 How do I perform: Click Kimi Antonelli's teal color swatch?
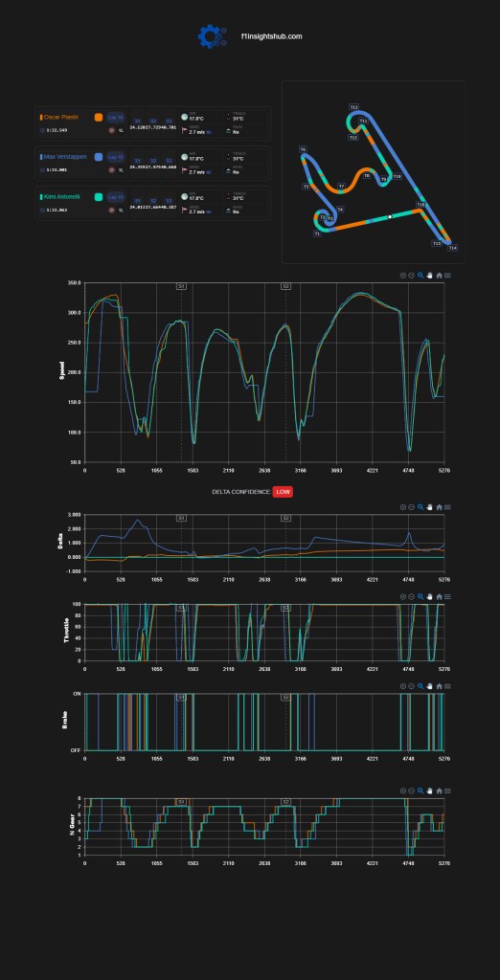click(99, 197)
